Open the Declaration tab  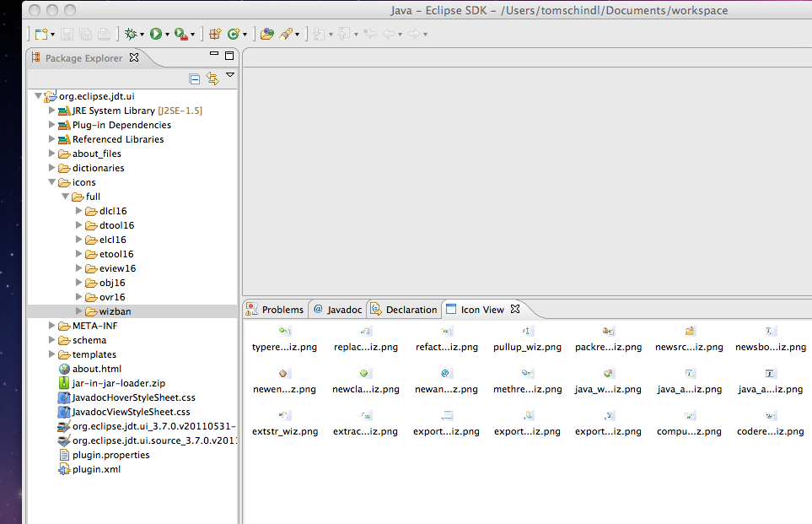click(404, 310)
